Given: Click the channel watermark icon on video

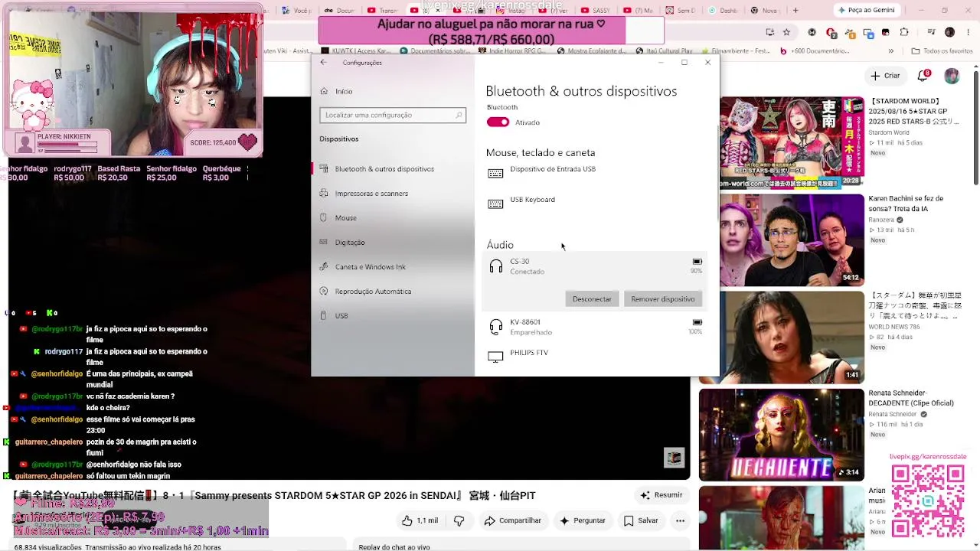Looking at the screenshot, I should tap(674, 458).
